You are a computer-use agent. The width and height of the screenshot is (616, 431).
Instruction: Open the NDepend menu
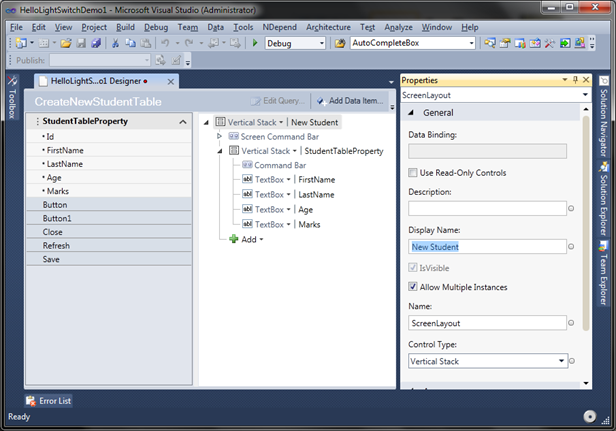pos(279,27)
